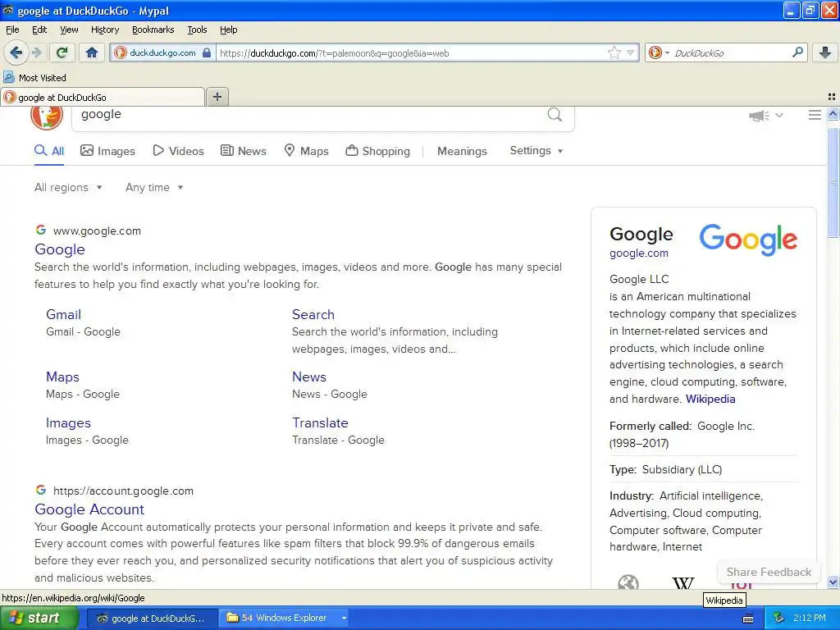Open the URL history dropdown arrow
Viewport: 840px width, 630px height.
631,52
